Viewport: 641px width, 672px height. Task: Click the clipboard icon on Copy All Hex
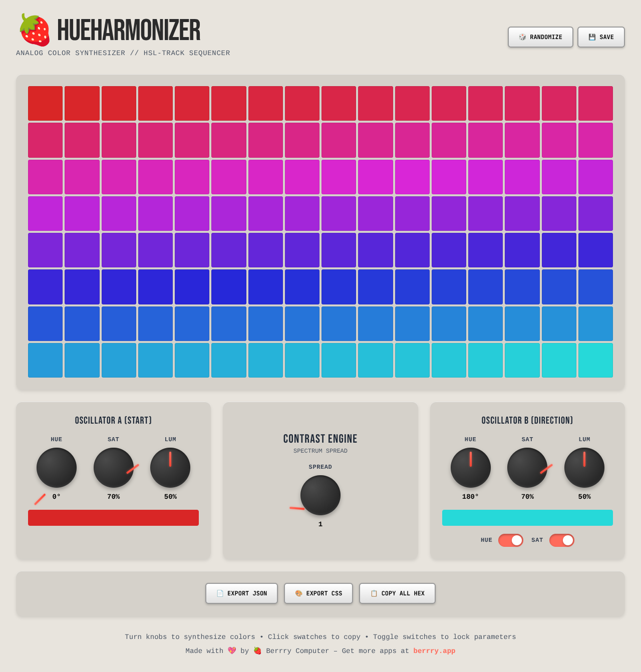point(374,593)
